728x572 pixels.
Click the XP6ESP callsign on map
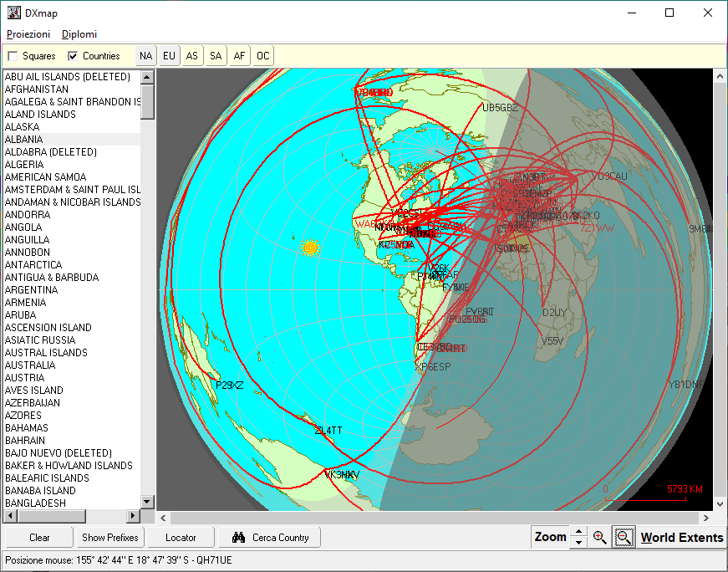[433, 366]
